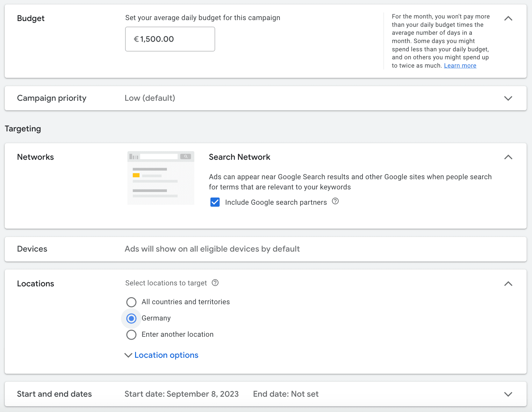Collapse the Networks section using its arrow
Screen dimensions: 532x412
508,157
